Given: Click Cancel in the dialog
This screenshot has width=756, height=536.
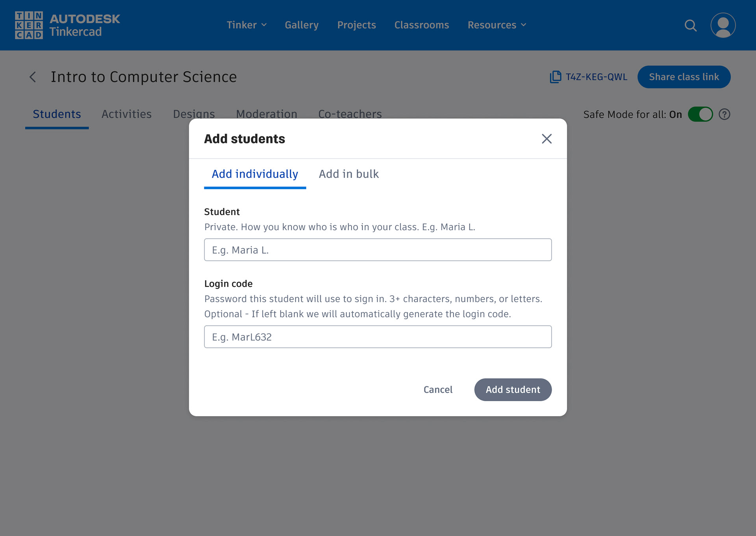Looking at the screenshot, I should (x=438, y=389).
